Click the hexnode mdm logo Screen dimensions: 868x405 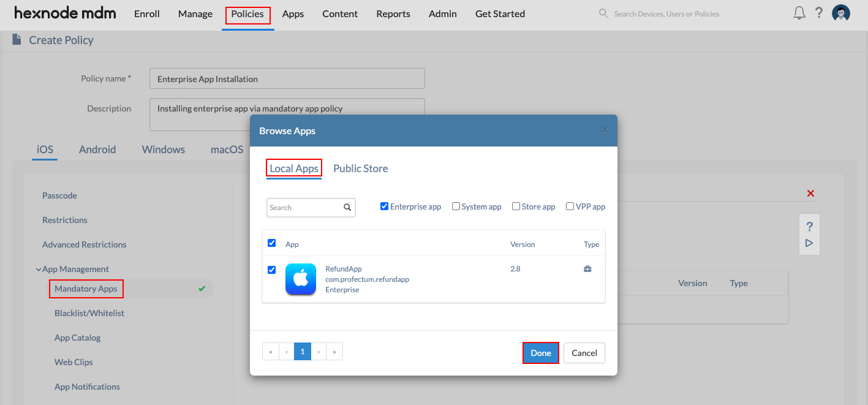tap(65, 13)
